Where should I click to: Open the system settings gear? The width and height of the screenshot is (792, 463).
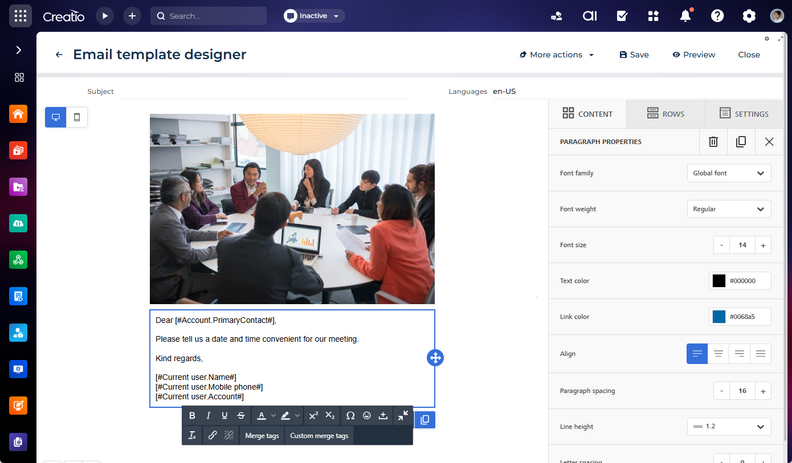(x=749, y=16)
